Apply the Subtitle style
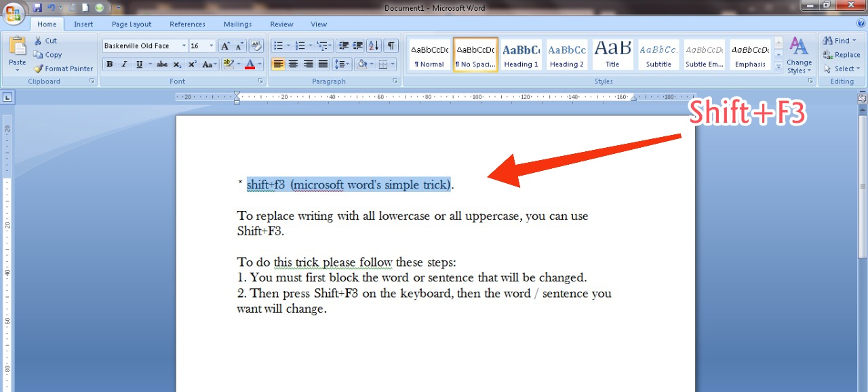 click(x=658, y=54)
